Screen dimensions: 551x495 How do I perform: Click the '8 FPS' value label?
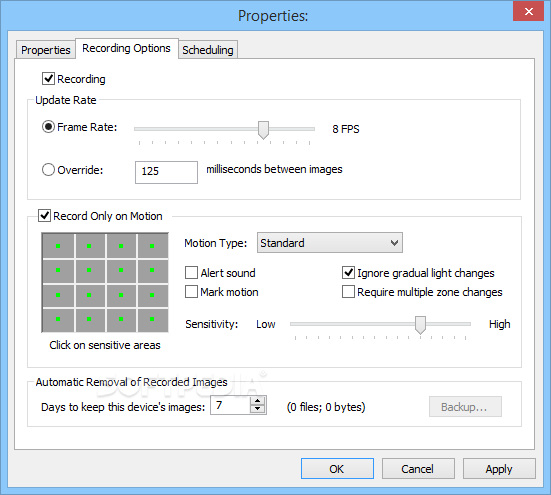tap(346, 129)
